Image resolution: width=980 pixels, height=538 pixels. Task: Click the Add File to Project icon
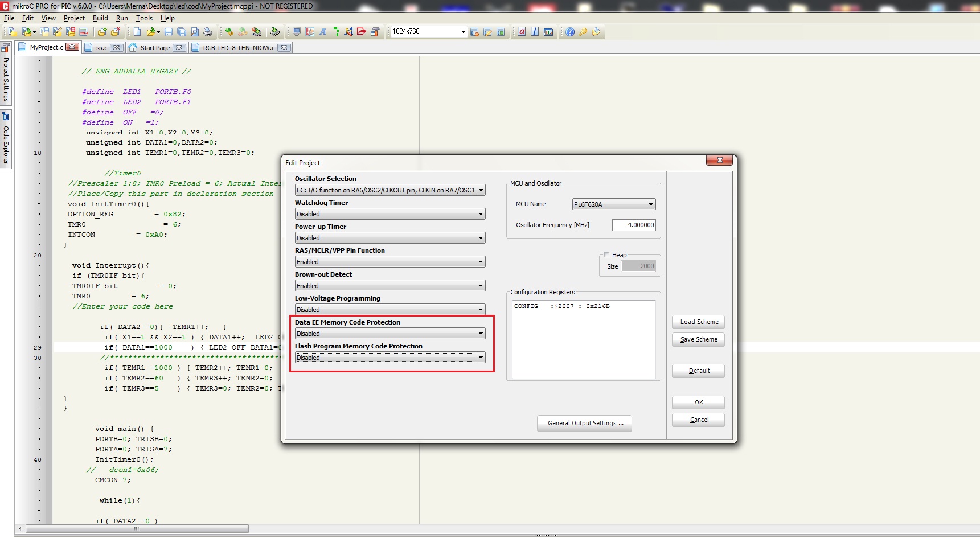102,32
